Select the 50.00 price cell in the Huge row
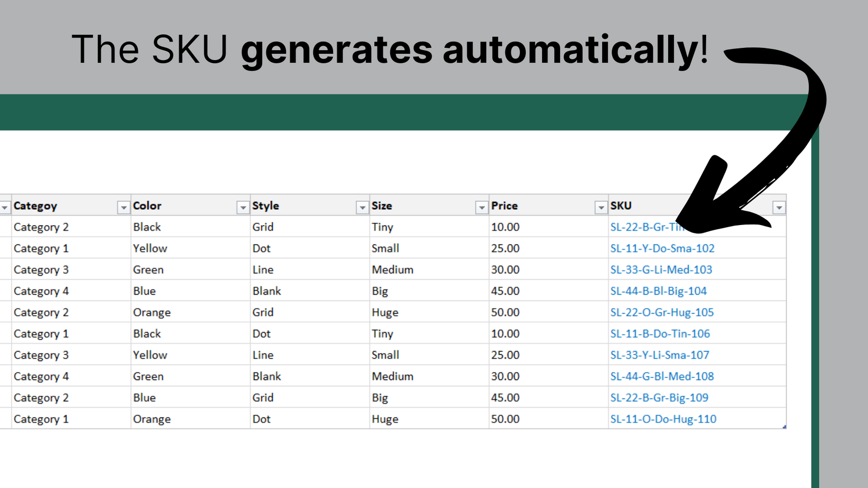 point(506,312)
